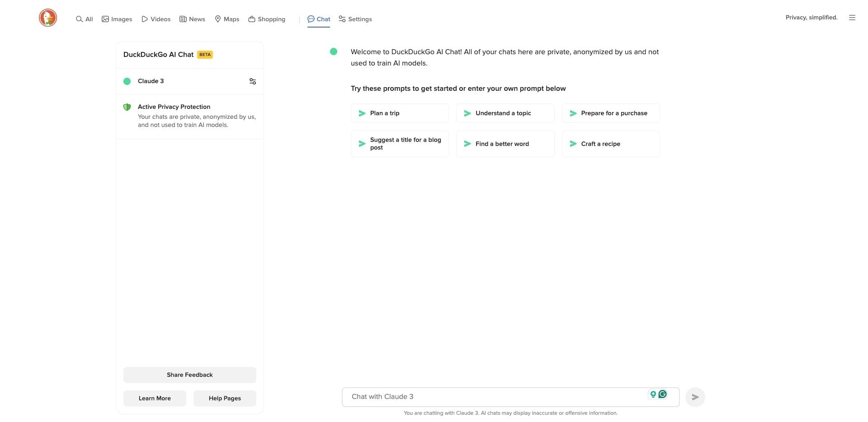
Task: Open Claude 3 model settings sliders icon
Action: (x=252, y=81)
